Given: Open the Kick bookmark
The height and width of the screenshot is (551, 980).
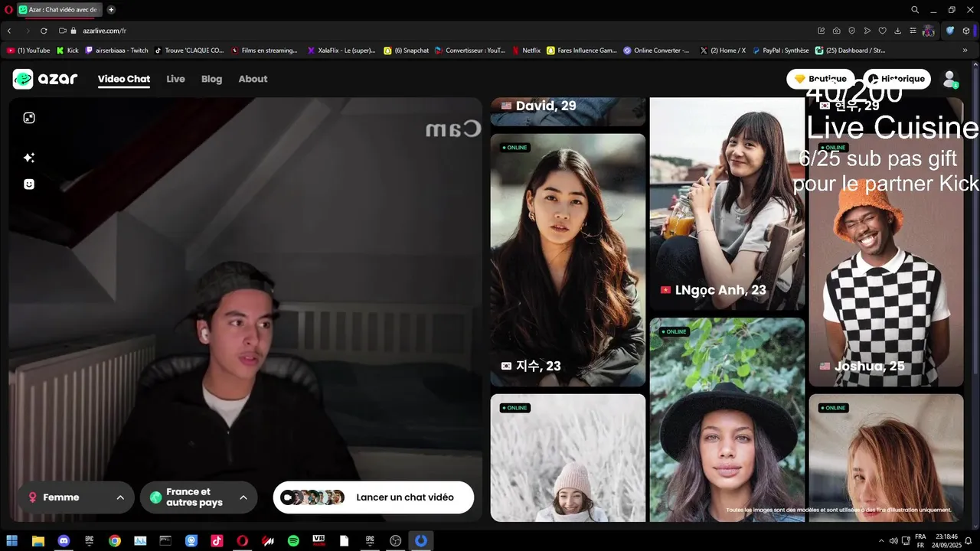Looking at the screenshot, I should click(x=67, y=51).
